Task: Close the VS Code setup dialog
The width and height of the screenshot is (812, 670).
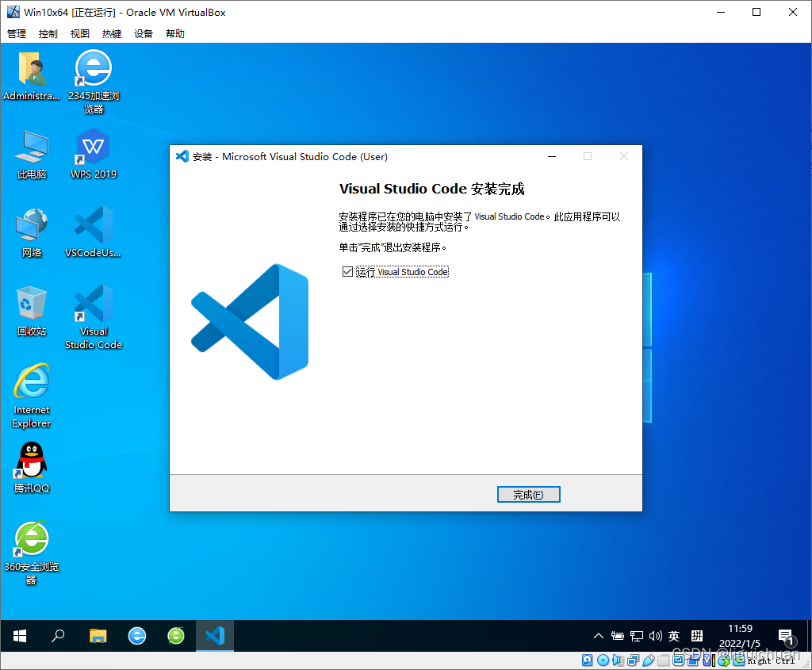Action: point(624,156)
